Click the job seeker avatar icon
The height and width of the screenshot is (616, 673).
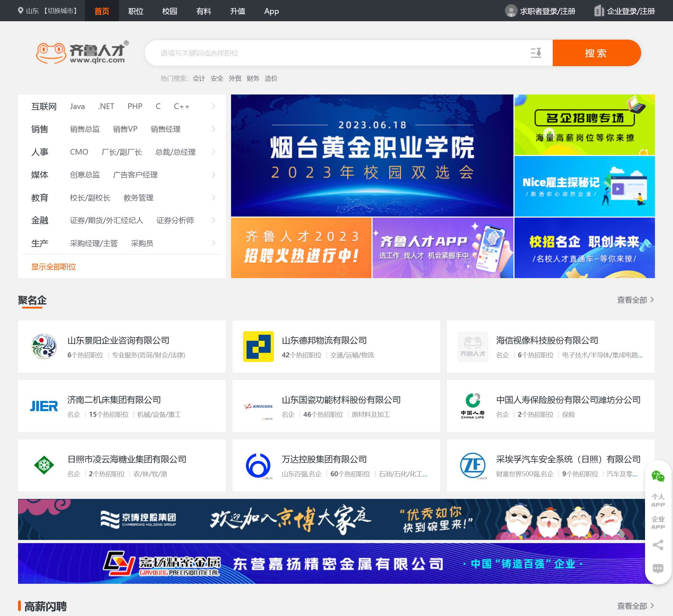pos(511,11)
